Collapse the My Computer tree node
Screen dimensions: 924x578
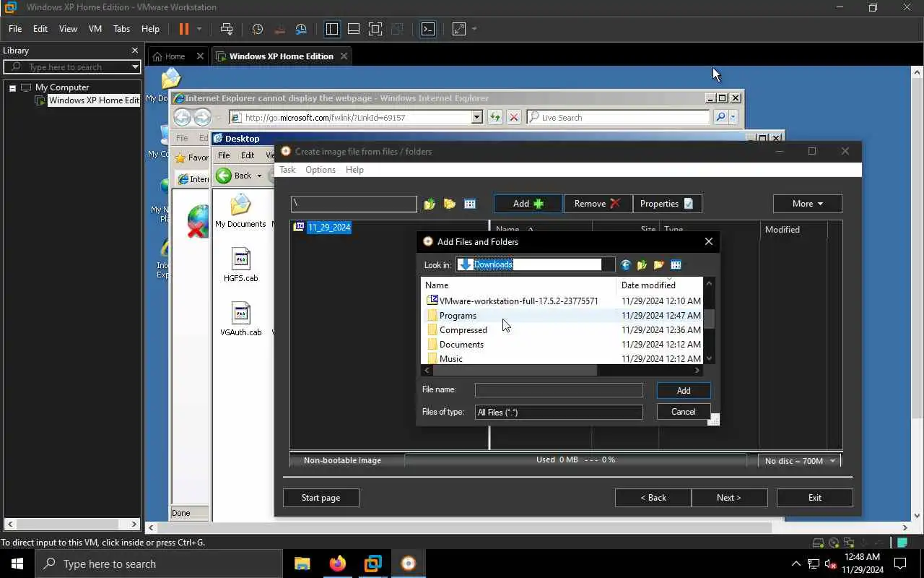tap(12, 87)
